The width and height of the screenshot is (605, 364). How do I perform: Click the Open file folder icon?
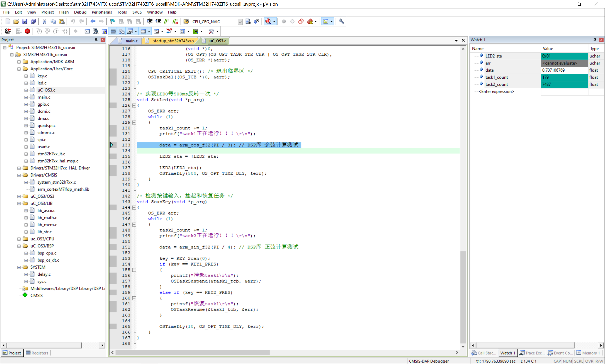pyautogui.click(x=16, y=21)
